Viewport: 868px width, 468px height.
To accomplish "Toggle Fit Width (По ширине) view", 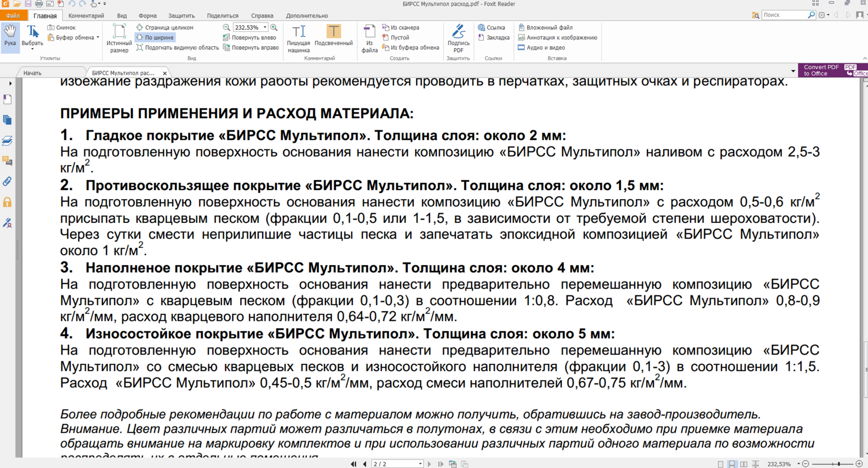I will (155, 38).
